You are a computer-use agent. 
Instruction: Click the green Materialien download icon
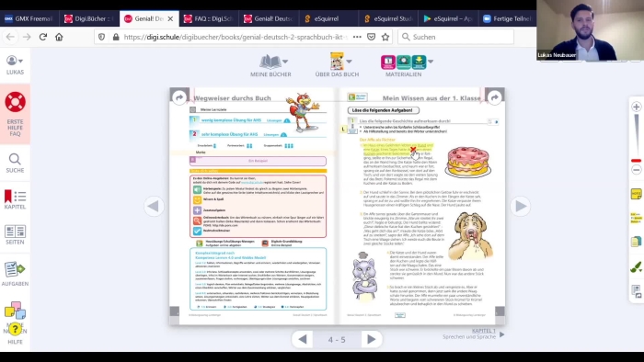tap(419, 62)
